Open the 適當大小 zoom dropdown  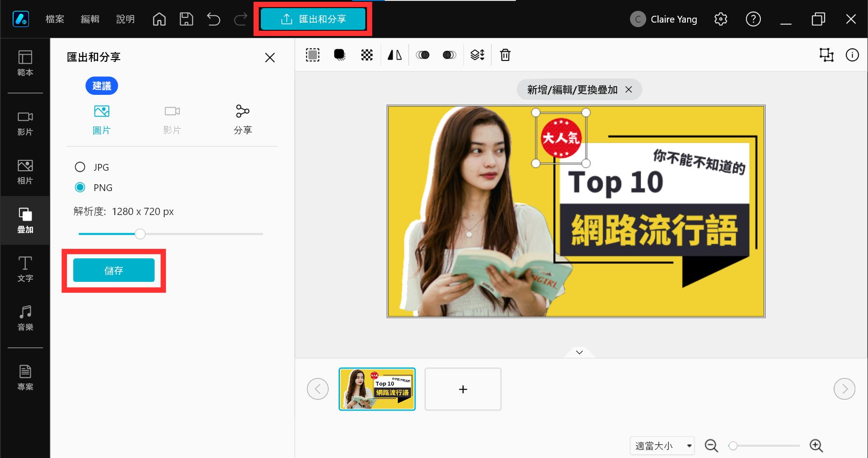(662, 446)
